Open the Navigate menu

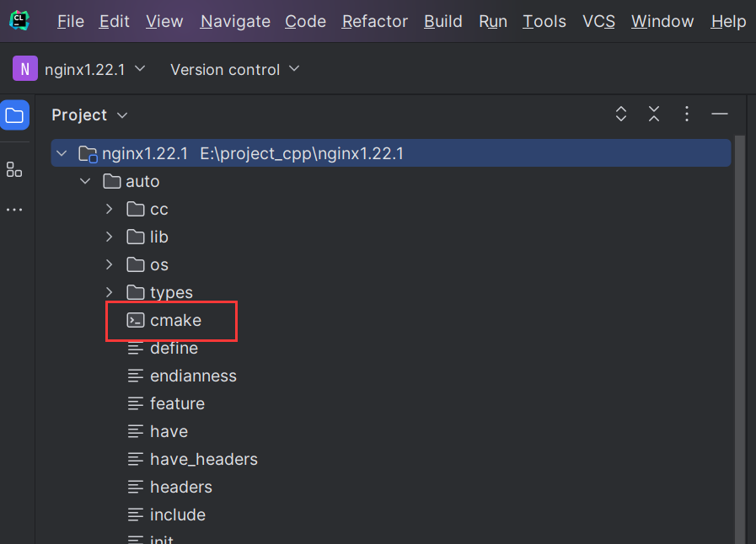tap(235, 21)
